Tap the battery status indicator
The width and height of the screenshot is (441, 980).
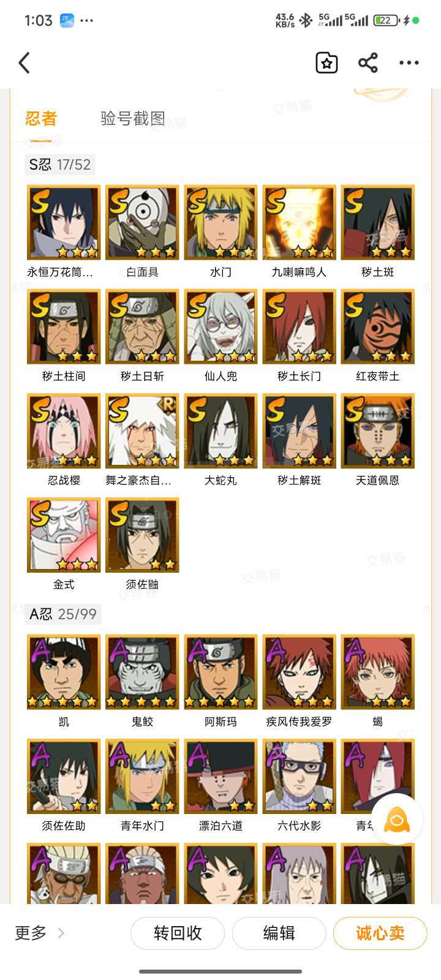pyautogui.click(x=386, y=20)
